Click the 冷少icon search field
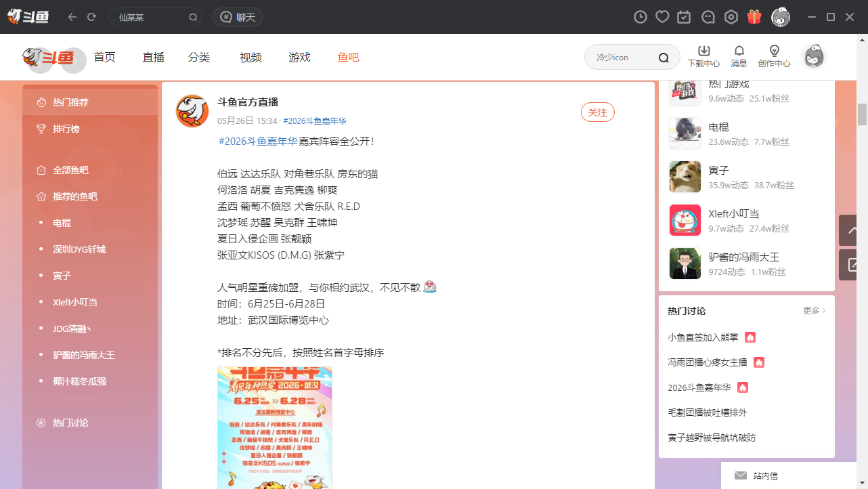Image resolution: width=868 pixels, height=489 pixels. coord(632,58)
